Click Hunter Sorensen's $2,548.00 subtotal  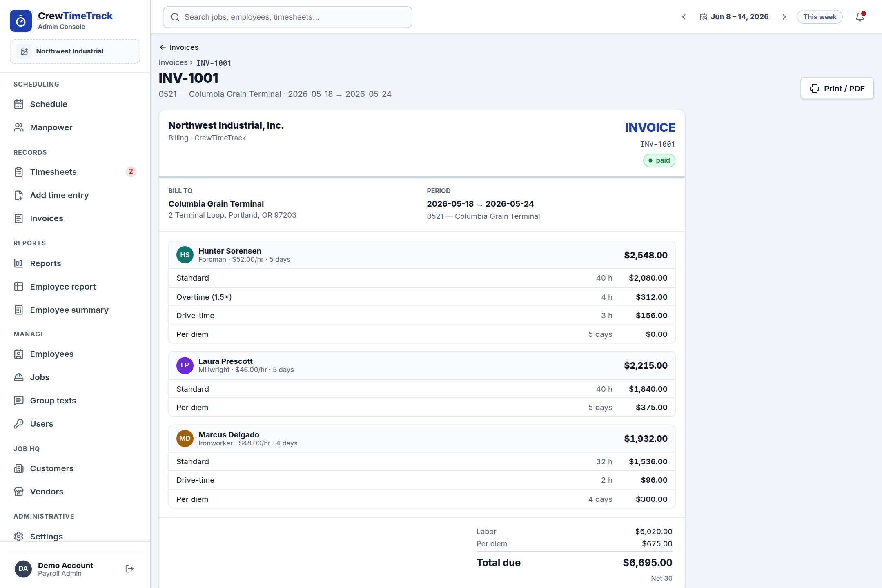point(646,255)
